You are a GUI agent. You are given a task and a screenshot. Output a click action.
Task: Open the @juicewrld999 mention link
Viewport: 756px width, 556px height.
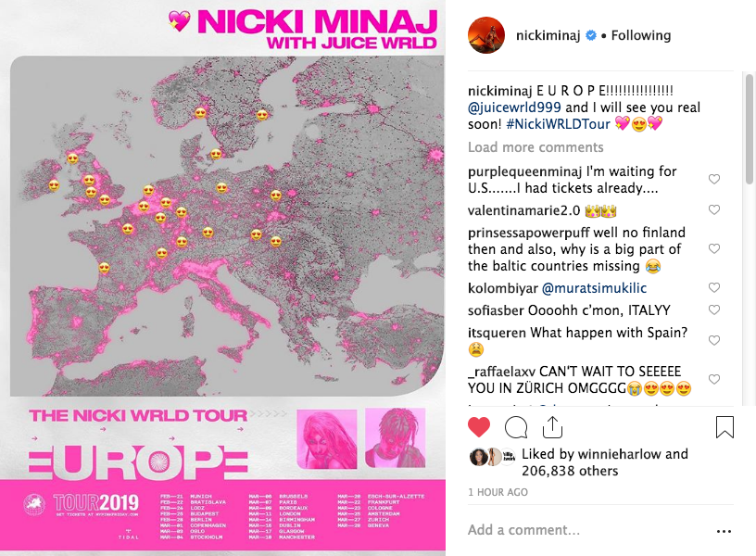[514, 107]
